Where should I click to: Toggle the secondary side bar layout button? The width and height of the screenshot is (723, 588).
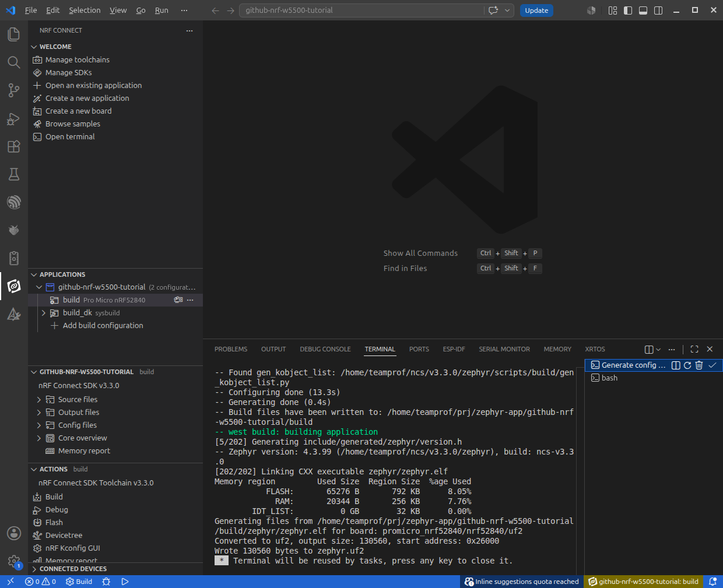pos(658,10)
